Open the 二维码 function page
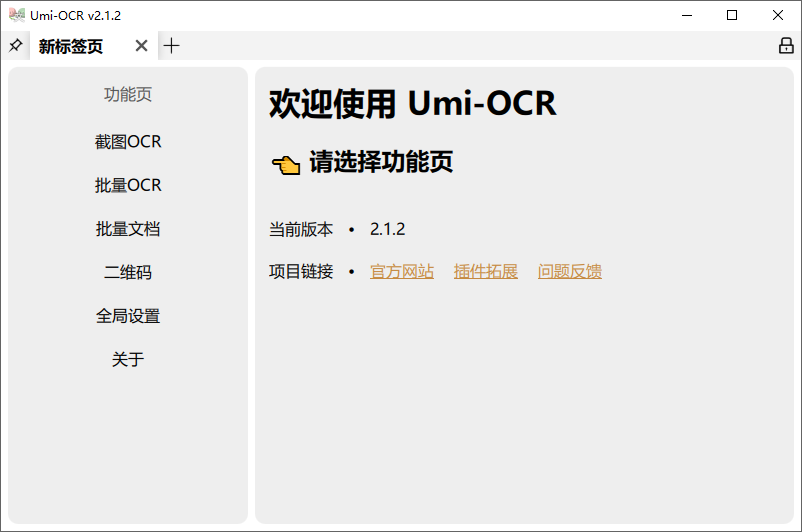802x532 pixels. tap(128, 272)
